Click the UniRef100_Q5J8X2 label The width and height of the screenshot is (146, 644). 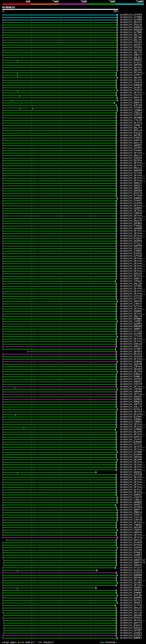pyautogui.click(x=131, y=354)
